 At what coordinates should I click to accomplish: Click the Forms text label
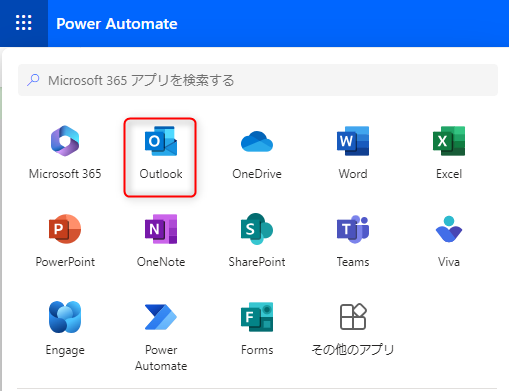pos(257,350)
